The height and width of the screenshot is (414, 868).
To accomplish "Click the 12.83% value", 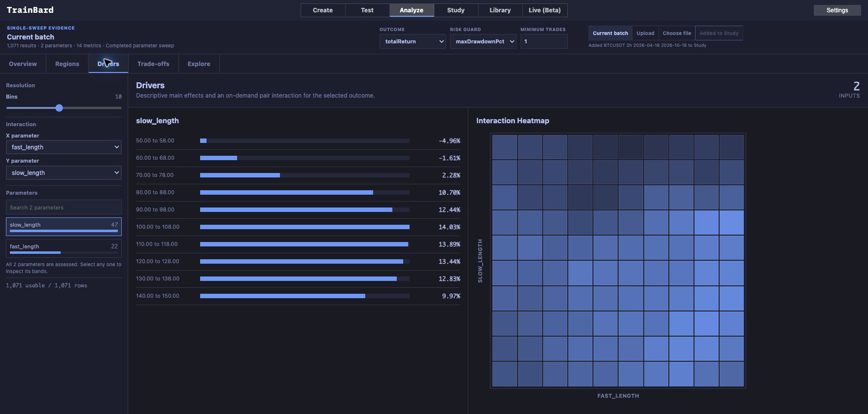I will [449, 279].
